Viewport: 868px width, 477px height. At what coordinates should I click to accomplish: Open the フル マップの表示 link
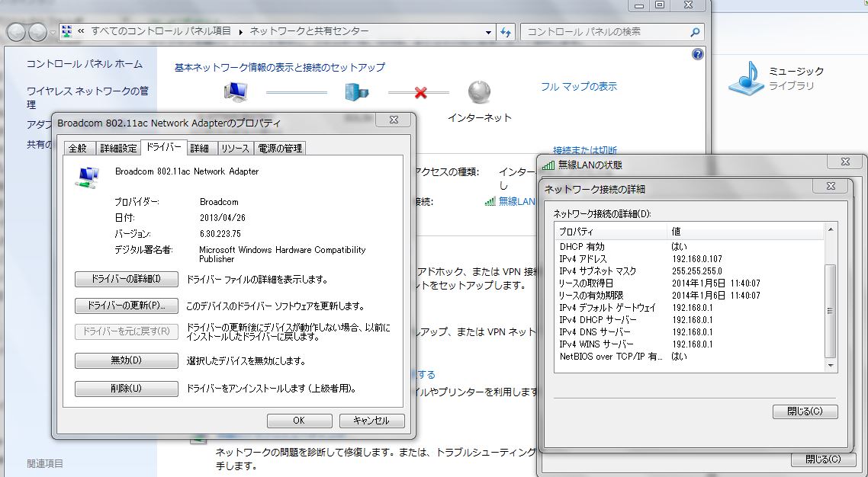[x=579, y=87]
